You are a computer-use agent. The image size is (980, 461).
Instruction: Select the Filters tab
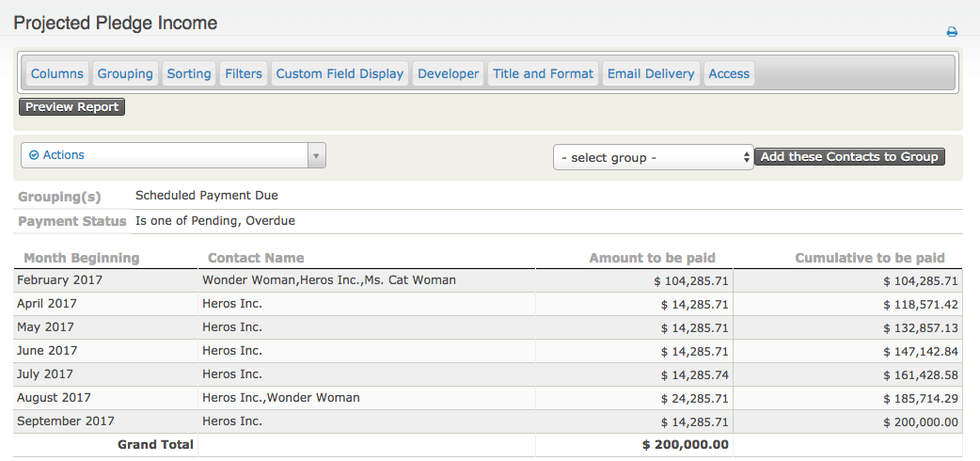pos(244,73)
